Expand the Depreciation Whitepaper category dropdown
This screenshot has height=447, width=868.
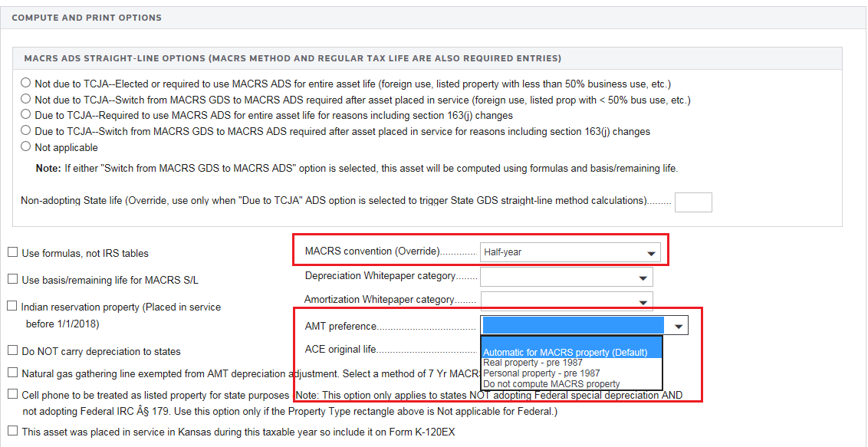coord(643,278)
